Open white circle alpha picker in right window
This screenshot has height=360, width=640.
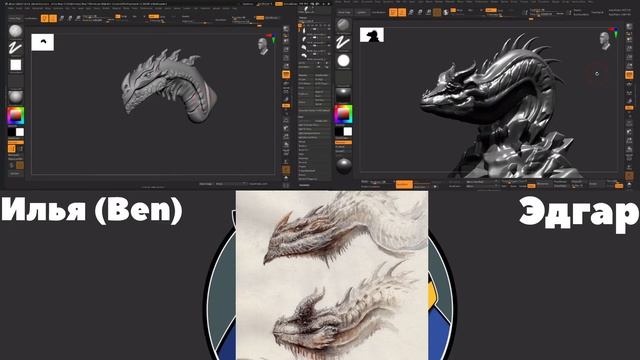point(343,60)
